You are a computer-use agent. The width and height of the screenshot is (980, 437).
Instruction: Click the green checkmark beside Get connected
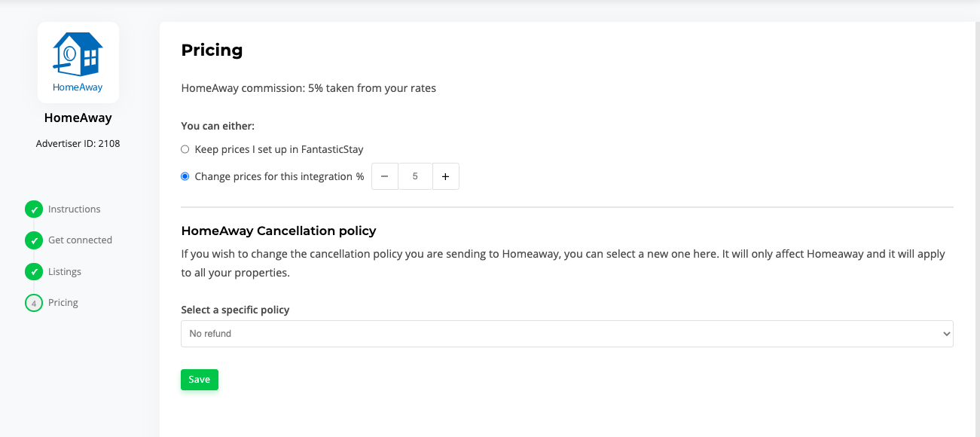(x=34, y=240)
